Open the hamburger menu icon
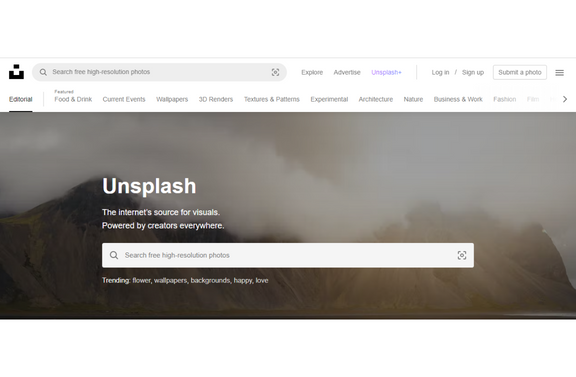 pyautogui.click(x=559, y=73)
